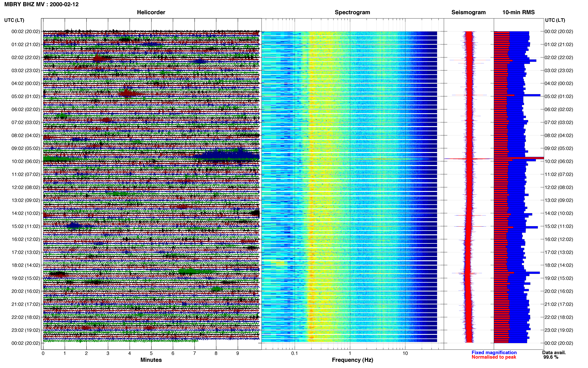Select the "Frequency (Hz)" axis label

click(x=352, y=360)
